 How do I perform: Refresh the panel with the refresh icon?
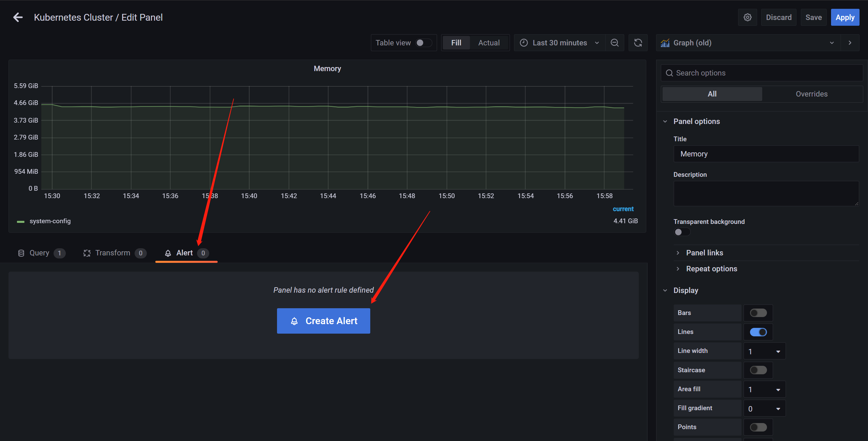[x=638, y=43]
